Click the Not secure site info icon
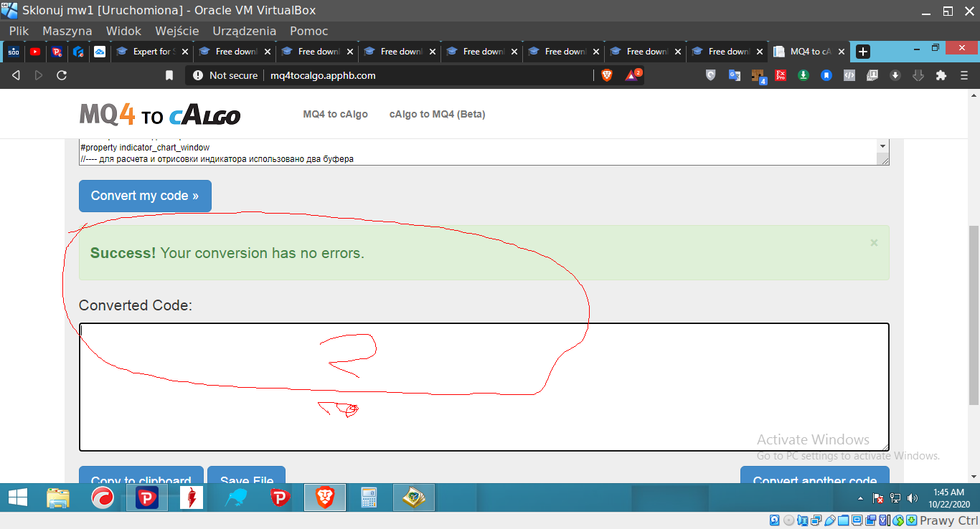Viewport: 980px width, 529px height. pyautogui.click(x=198, y=75)
